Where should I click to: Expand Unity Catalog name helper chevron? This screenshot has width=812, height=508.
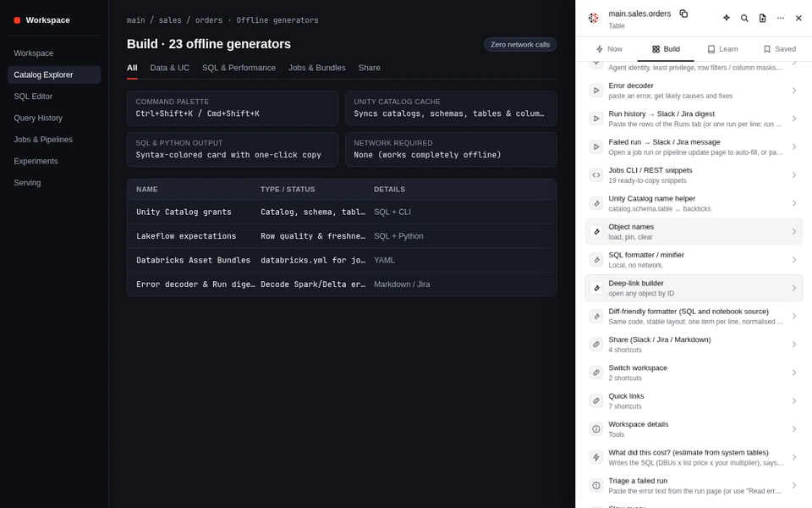point(794,203)
